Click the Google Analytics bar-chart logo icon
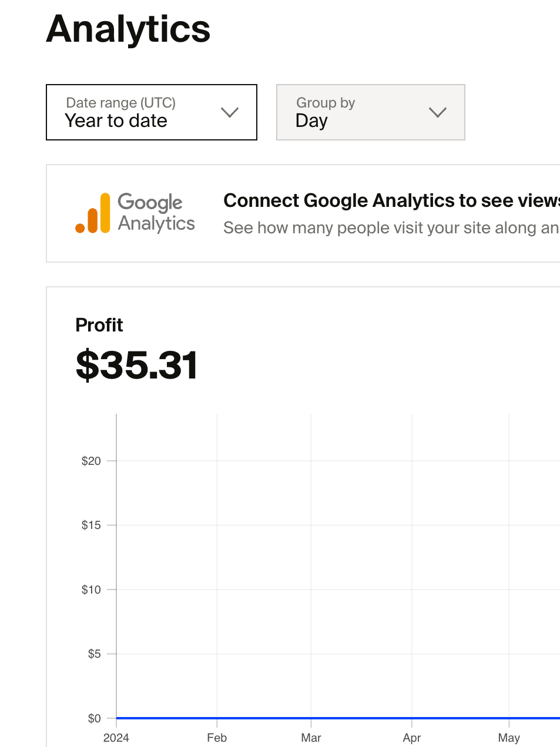Image resolution: width=560 pixels, height=747 pixels. (93, 213)
